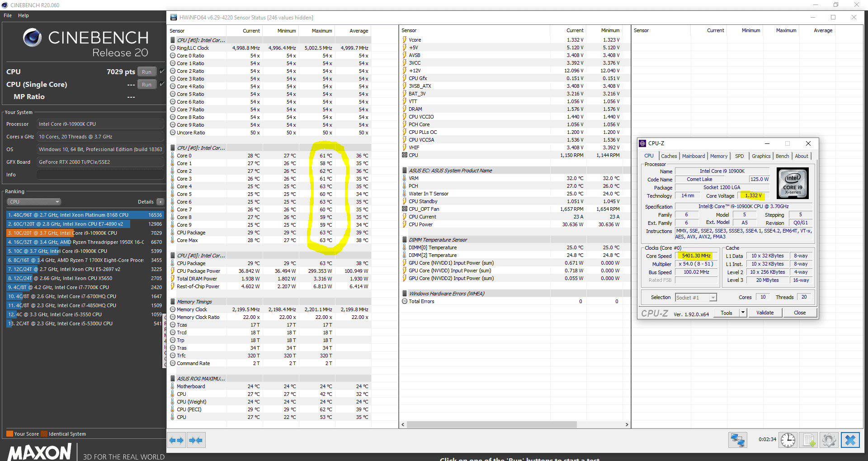This screenshot has width=868, height=461.
Task: Select the VRM temperature sensor icon
Action: pyautogui.click(x=405, y=178)
